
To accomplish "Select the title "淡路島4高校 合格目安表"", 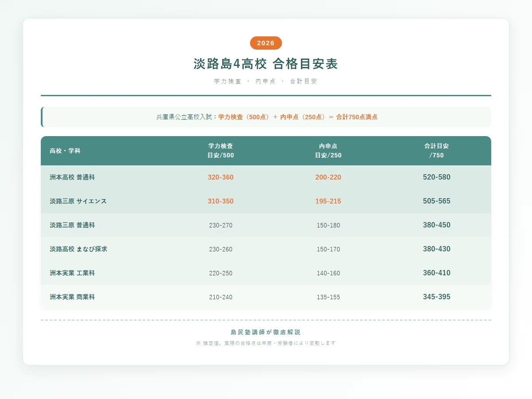I will pyautogui.click(x=266, y=64).
